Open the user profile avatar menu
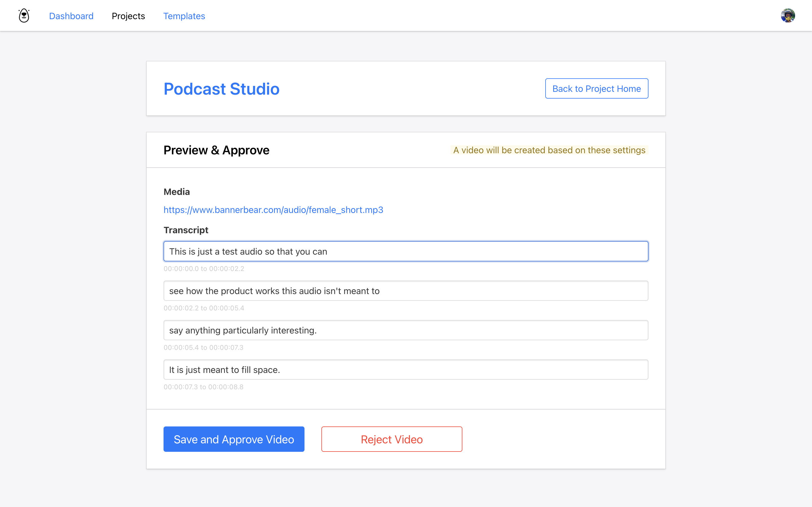The image size is (812, 507). 787,16
